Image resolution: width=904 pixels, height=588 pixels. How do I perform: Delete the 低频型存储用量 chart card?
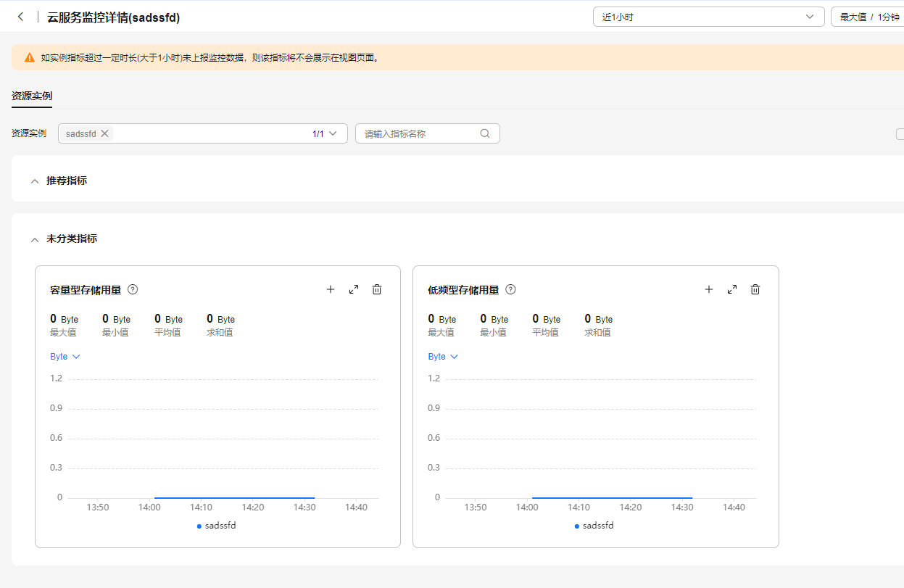(x=755, y=289)
